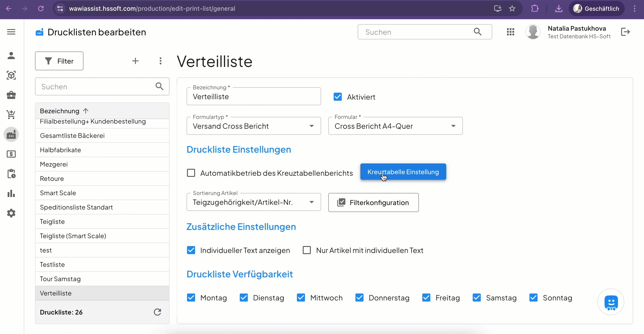This screenshot has width=644, height=334.
Task: Enable Automatikbetrieb des Kreuztabellenberichts checkbox
Action: point(191,173)
